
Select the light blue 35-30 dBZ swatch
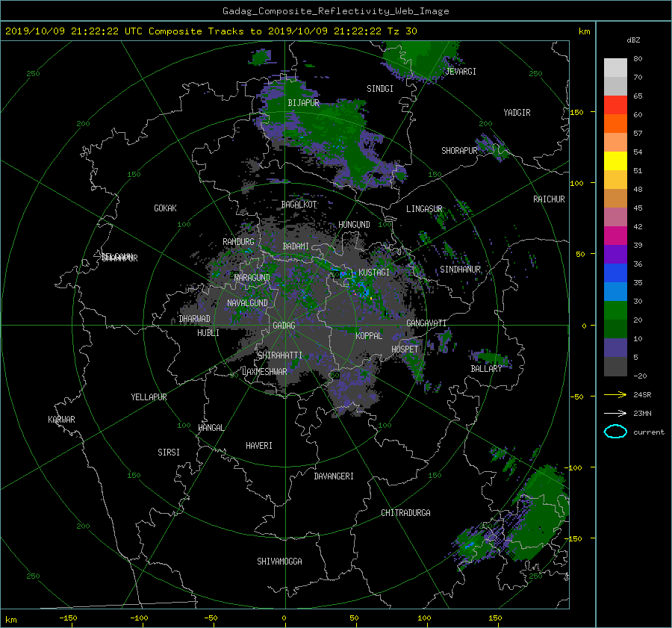615,291
